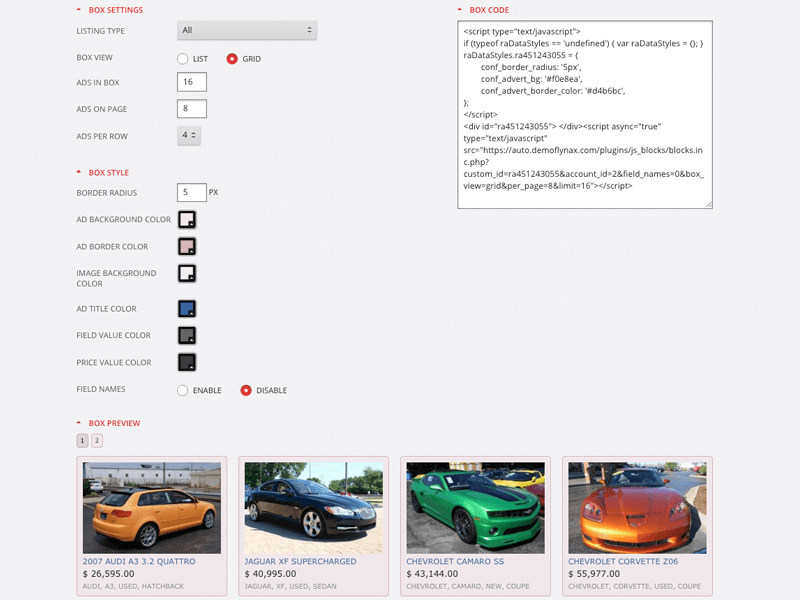Click the 'Chevrolet, Corvette, Used, Coupe' text
This screenshot has height=600, width=800.
tap(634, 586)
